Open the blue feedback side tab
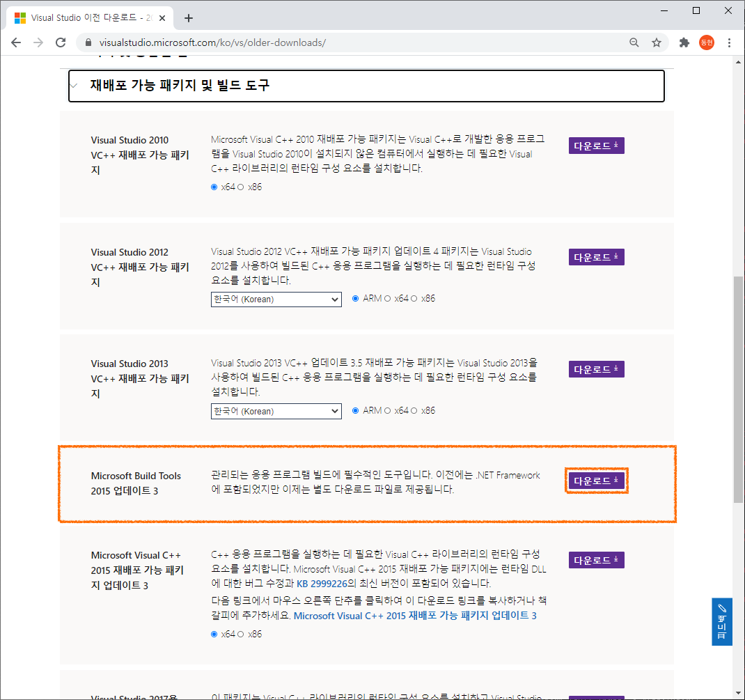745x700 pixels. (x=722, y=621)
